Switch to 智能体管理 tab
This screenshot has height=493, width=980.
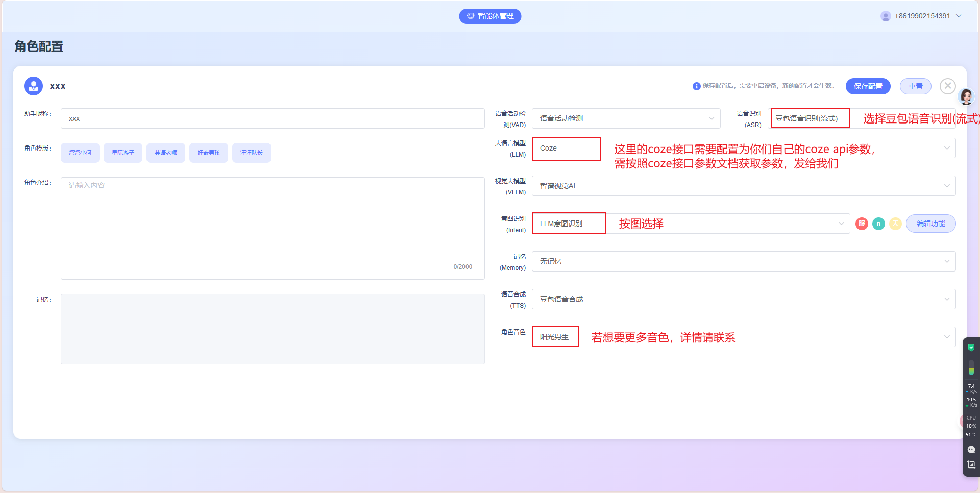490,16
